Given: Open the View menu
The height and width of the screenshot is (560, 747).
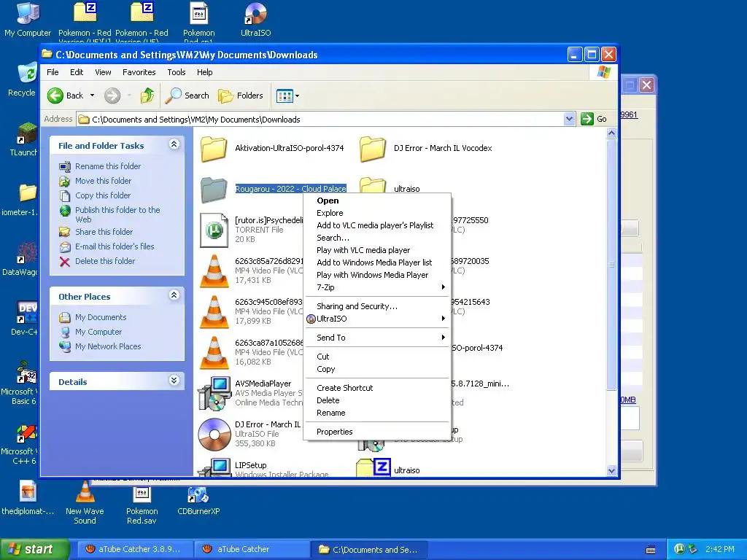Looking at the screenshot, I should pyautogui.click(x=103, y=72).
